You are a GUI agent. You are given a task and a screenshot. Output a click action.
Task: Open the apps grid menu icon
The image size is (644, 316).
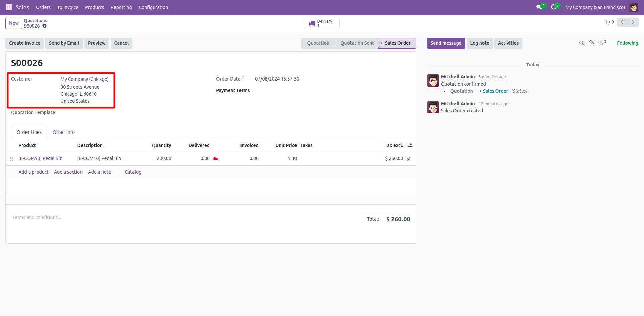coord(9,7)
